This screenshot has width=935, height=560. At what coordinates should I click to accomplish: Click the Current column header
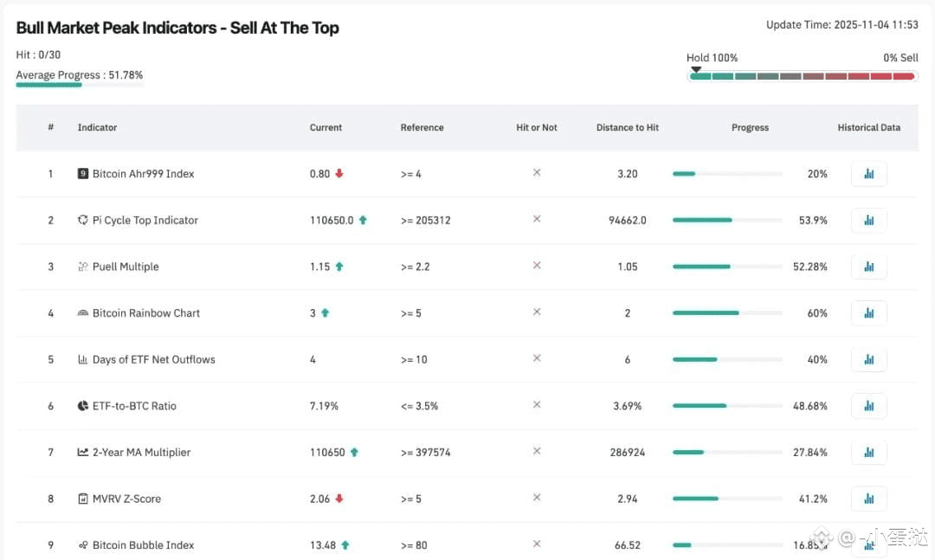tap(326, 127)
